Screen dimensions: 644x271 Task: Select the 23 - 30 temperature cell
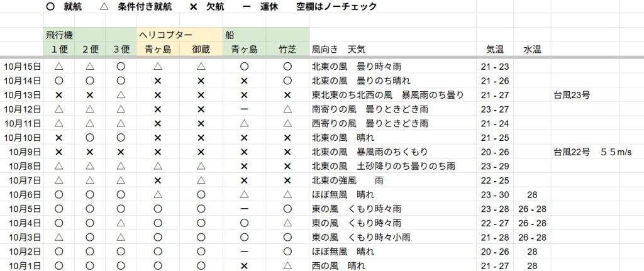click(x=494, y=195)
